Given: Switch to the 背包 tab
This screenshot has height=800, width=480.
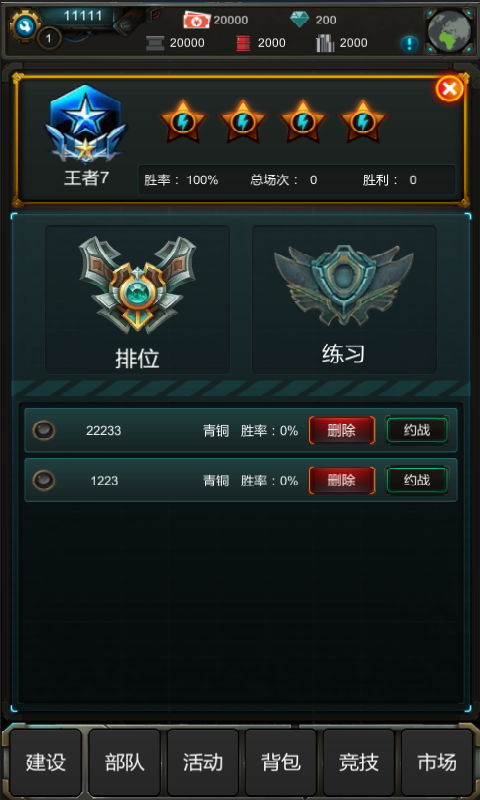Looking at the screenshot, I should coord(281,762).
